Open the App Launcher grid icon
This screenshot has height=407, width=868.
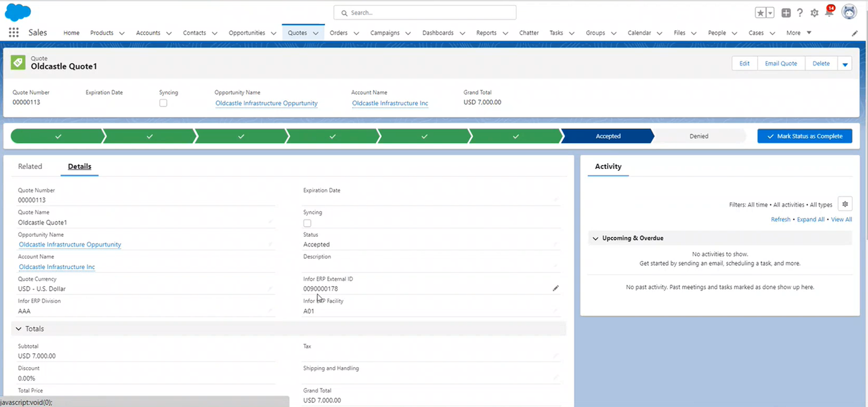[x=13, y=32]
